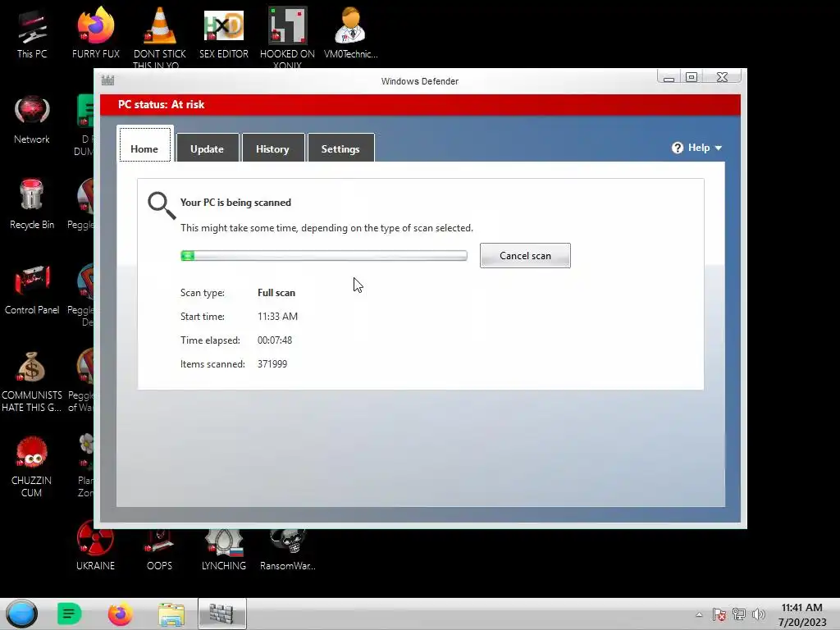Expand the Help dropdown arrow
The image size is (840, 630).
719,148
